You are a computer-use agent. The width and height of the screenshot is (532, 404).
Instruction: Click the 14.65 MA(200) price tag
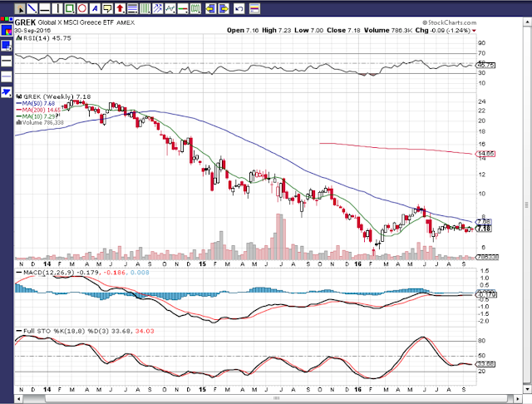pyautogui.click(x=485, y=154)
